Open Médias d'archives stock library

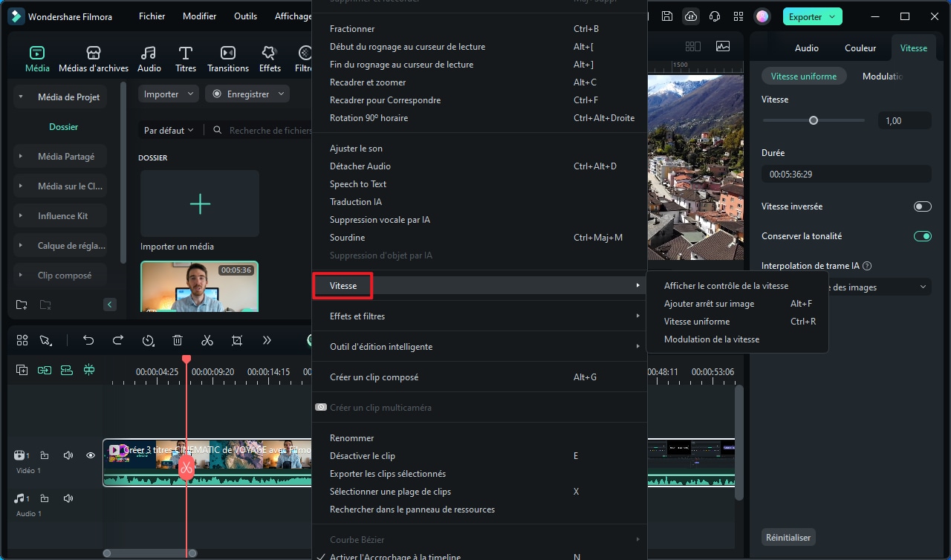[x=94, y=59]
